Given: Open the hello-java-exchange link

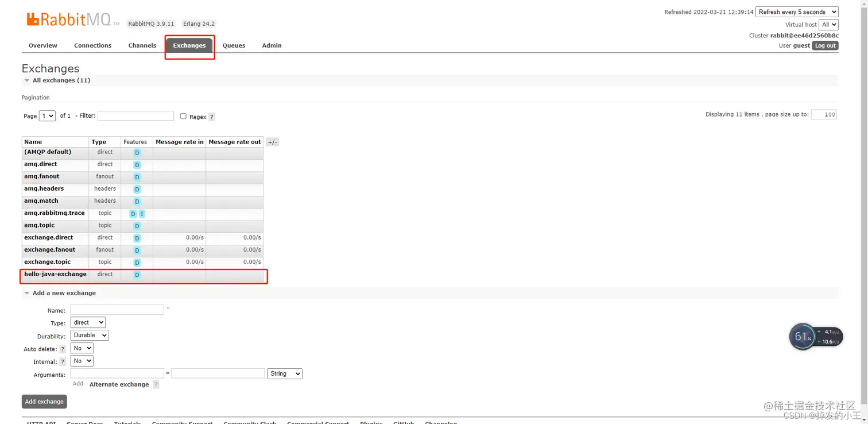Looking at the screenshot, I should 55,274.
